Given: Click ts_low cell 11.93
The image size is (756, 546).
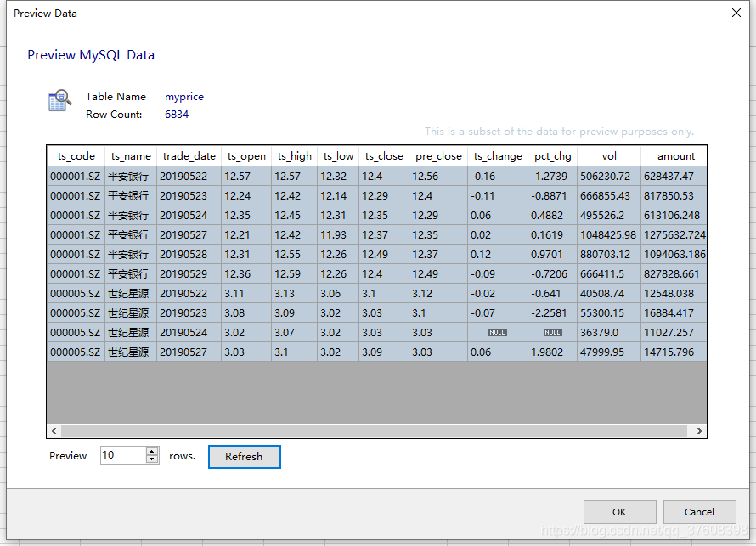Looking at the screenshot, I should pos(338,234).
